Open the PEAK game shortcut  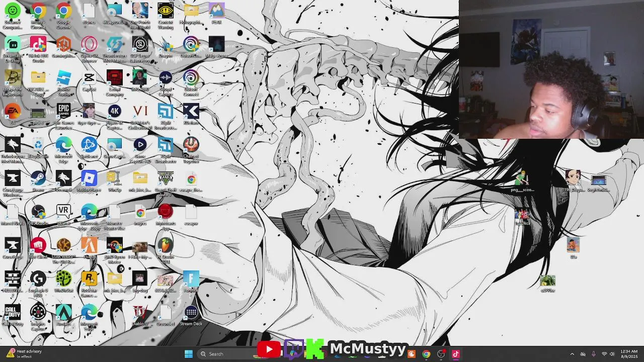216,14
